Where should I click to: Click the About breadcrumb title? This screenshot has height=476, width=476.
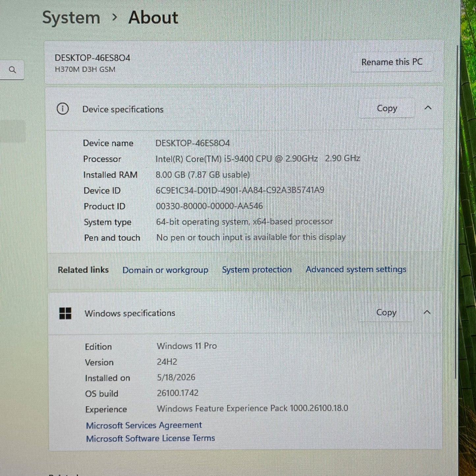pyautogui.click(x=153, y=17)
